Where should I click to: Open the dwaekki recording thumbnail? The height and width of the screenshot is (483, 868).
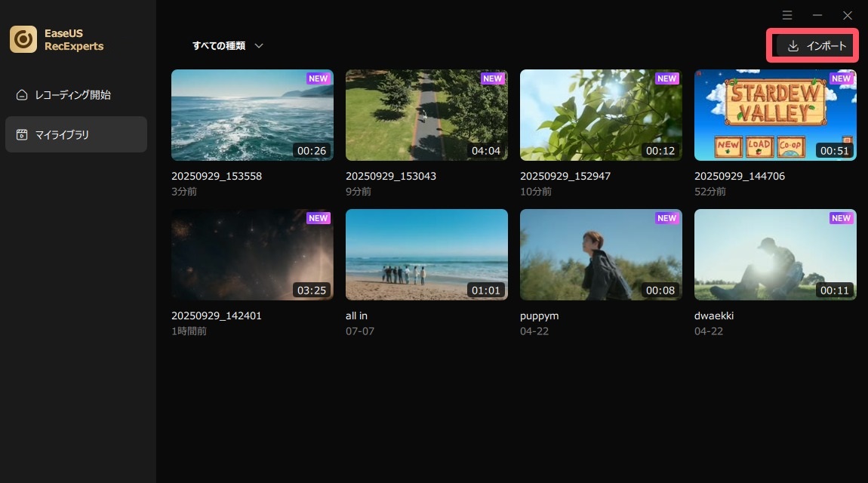click(775, 254)
